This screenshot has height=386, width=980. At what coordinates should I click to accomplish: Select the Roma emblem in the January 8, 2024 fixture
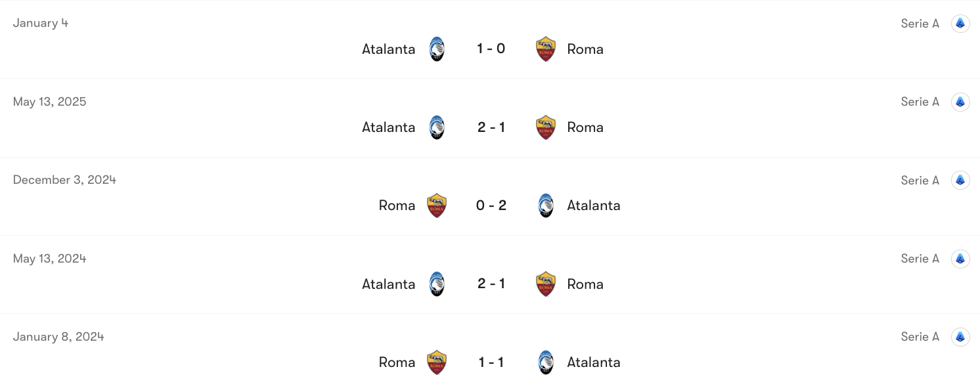click(437, 362)
